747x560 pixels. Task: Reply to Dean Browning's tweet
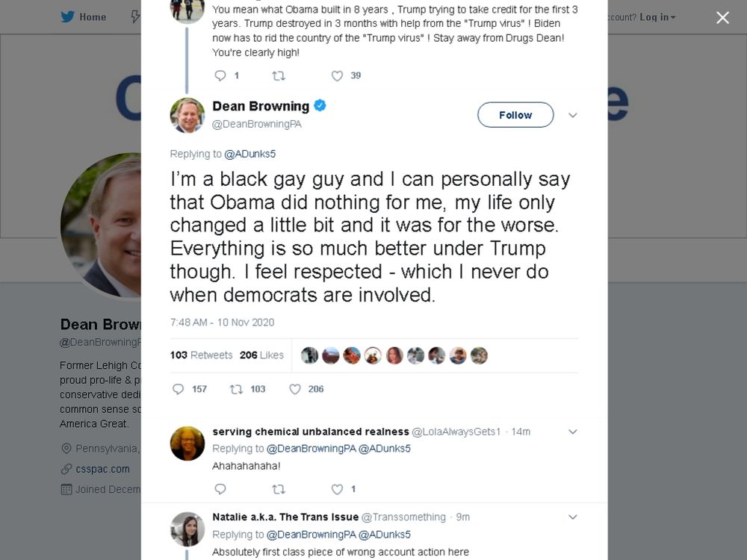[178, 389]
